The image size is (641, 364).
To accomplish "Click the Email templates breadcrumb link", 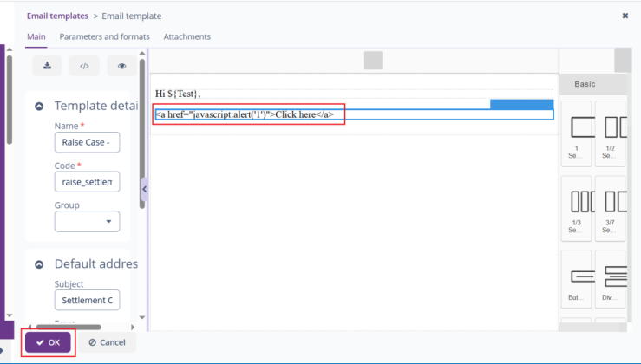I will click(x=57, y=16).
